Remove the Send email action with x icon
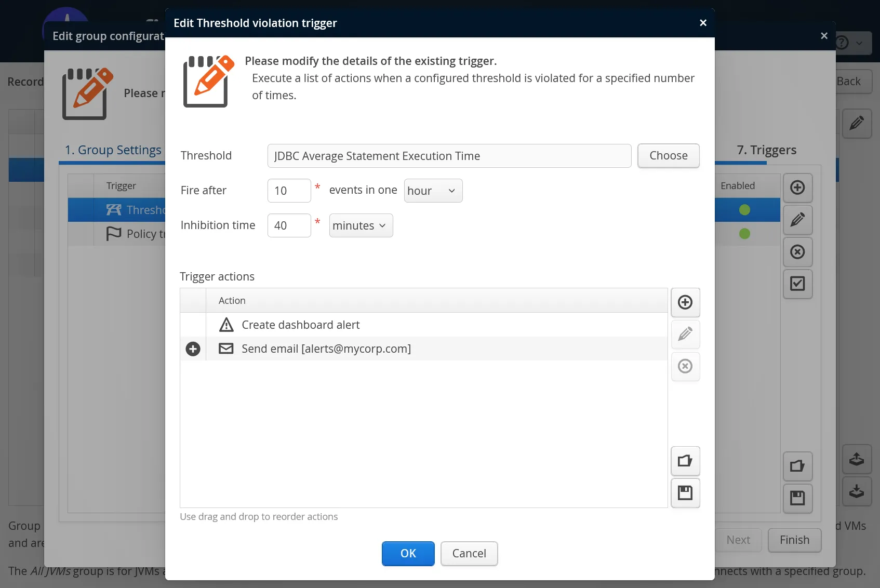This screenshot has width=880, height=588. click(x=685, y=367)
